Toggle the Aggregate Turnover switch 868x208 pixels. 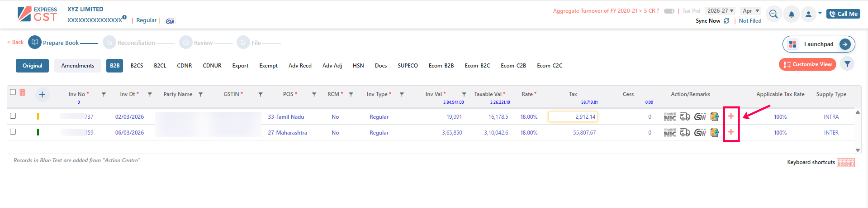669,11
